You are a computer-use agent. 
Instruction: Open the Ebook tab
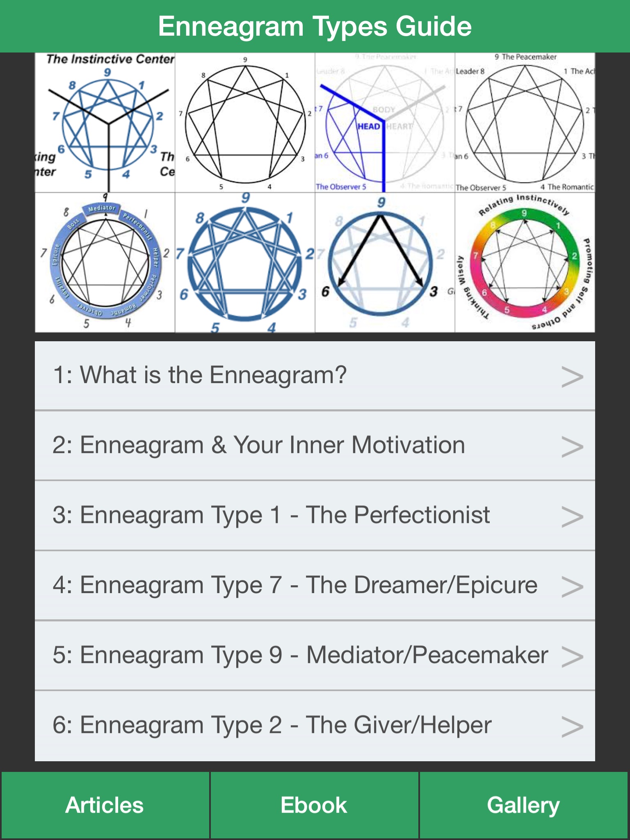click(x=315, y=805)
